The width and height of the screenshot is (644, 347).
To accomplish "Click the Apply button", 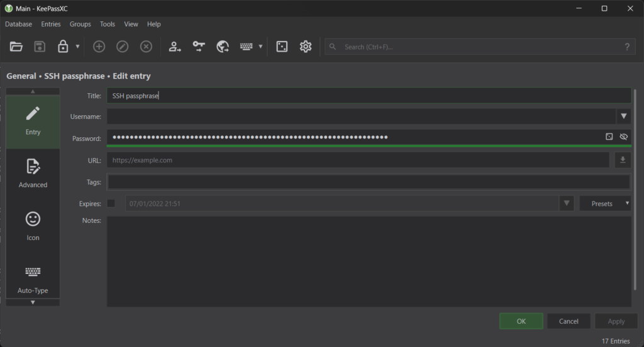I will pyautogui.click(x=616, y=321).
